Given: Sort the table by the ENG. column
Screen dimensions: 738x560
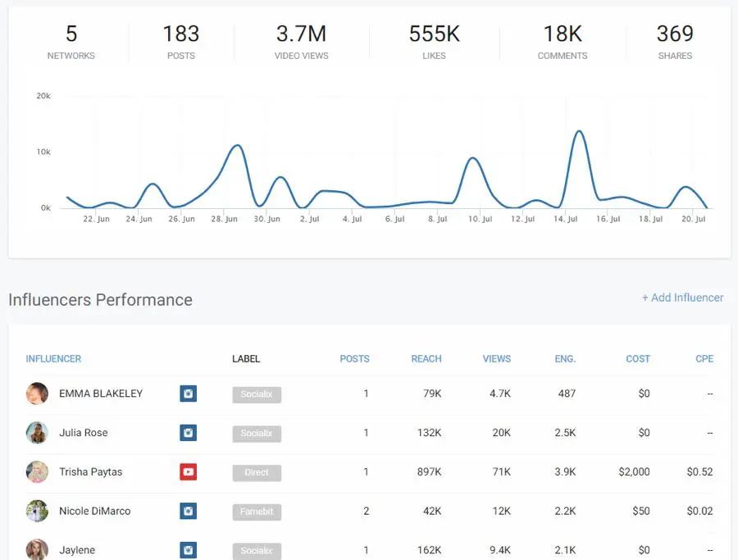Looking at the screenshot, I should (x=565, y=358).
